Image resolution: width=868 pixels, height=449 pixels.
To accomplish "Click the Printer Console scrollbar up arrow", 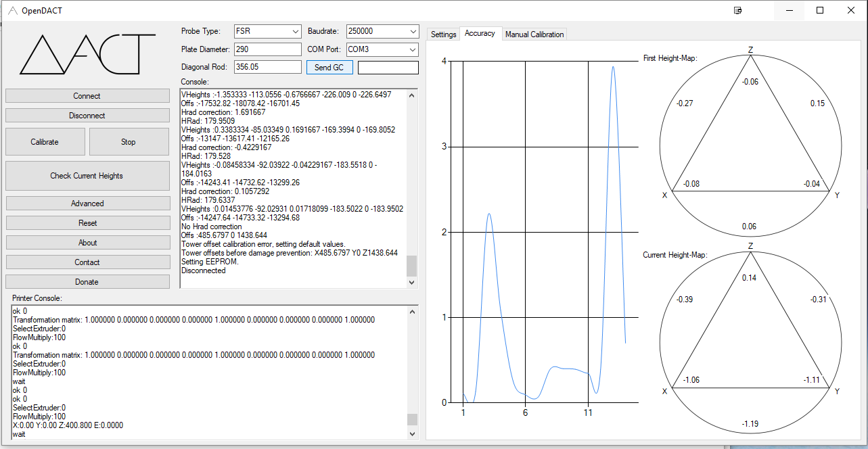I will [x=412, y=311].
